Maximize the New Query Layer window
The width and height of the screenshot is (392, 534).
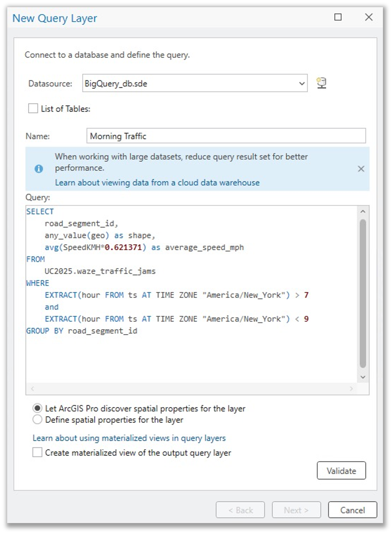coord(338,17)
